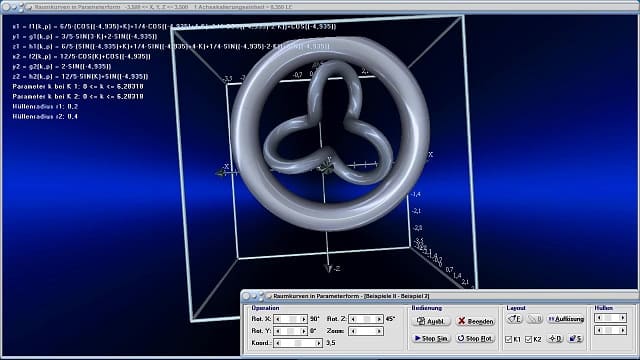This screenshot has width=640, height=360.
Task: Toggle the K1 curve checkbox
Action: tap(509, 339)
